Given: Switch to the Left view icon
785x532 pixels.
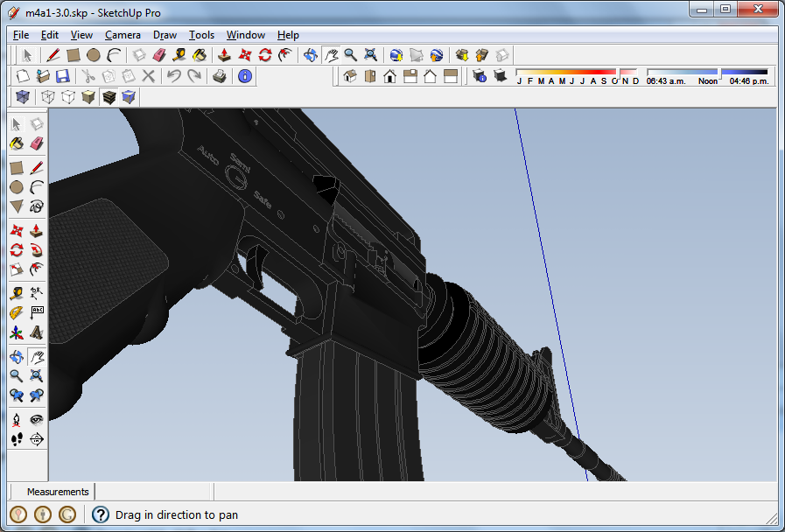Looking at the screenshot, I should (x=450, y=76).
